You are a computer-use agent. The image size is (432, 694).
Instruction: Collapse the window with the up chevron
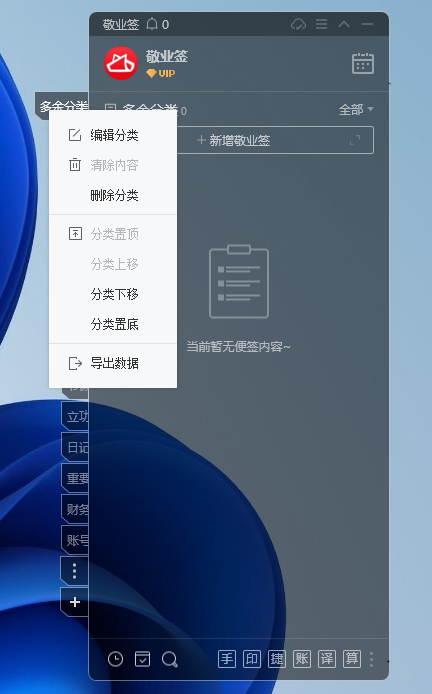[x=344, y=24]
